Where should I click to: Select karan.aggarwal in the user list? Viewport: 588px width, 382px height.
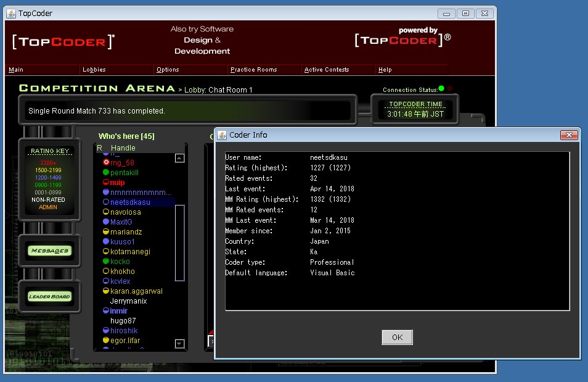136,291
